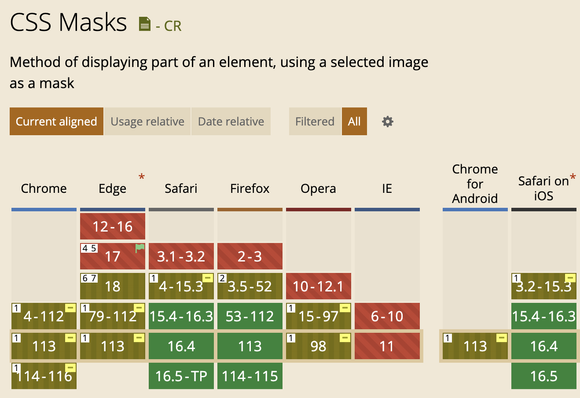Click the Safari 16.4 support cell

[x=181, y=346]
